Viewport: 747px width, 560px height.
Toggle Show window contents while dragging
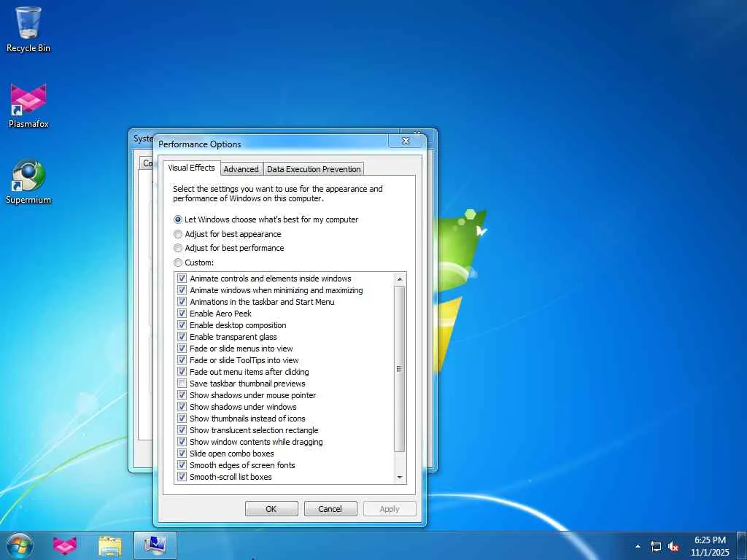point(182,442)
